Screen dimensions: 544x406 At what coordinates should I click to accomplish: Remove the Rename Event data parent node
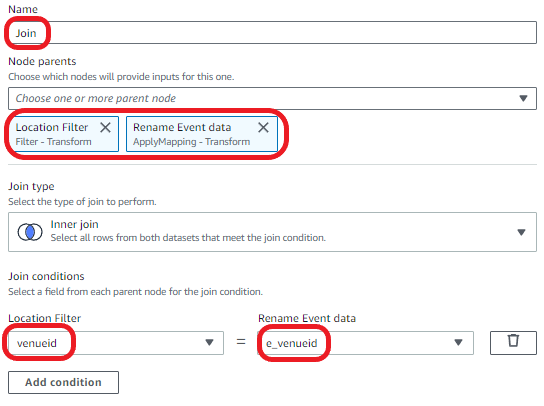[264, 127]
